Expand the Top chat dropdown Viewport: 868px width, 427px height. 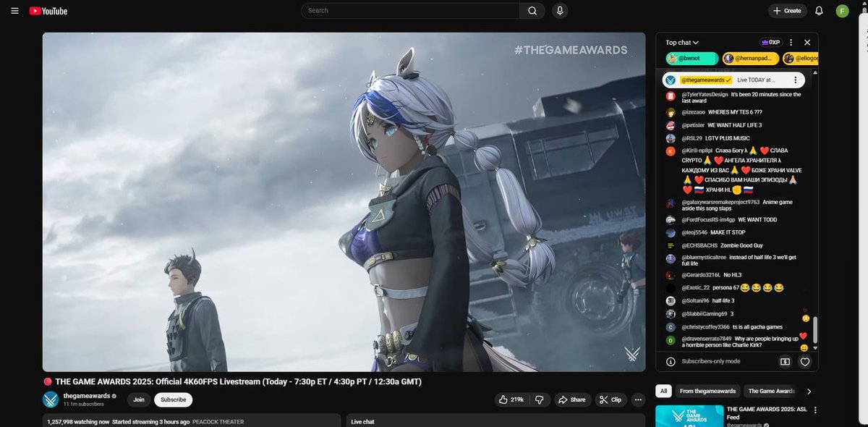click(x=682, y=43)
